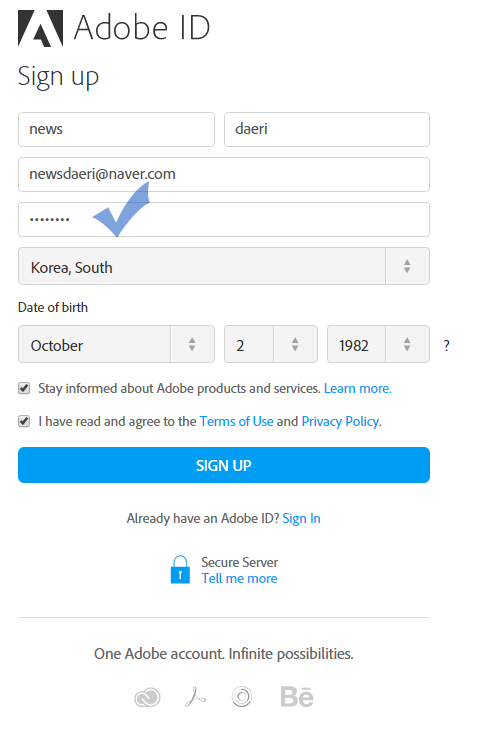Image resolution: width=488 pixels, height=742 pixels.
Task: Toggle the Terms of Use agreement checkbox
Action: [24, 421]
